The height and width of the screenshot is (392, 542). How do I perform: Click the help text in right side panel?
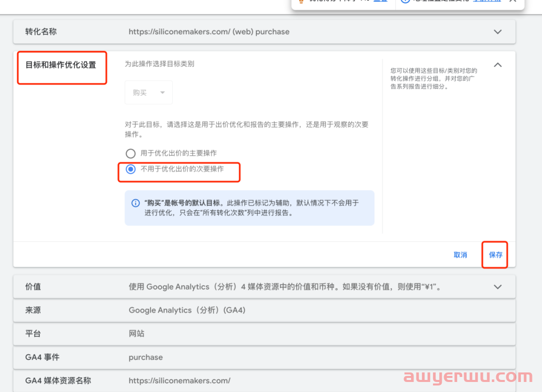tap(434, 79)
